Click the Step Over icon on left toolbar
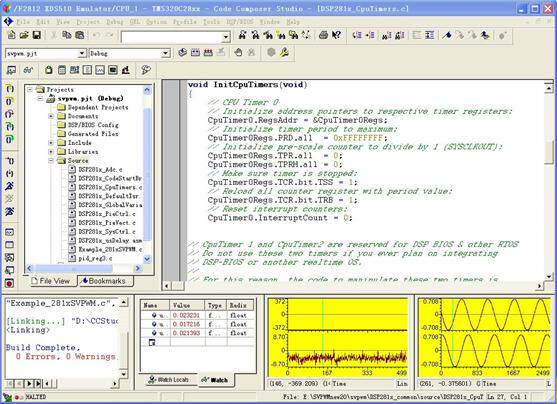This screenshot has height=404, width=557. pos(10,101)
